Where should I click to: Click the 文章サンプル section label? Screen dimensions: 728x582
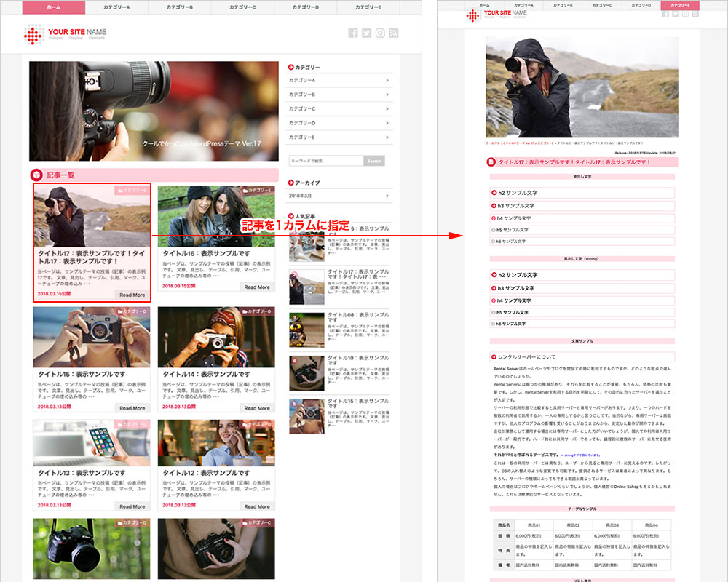[582, 341]
